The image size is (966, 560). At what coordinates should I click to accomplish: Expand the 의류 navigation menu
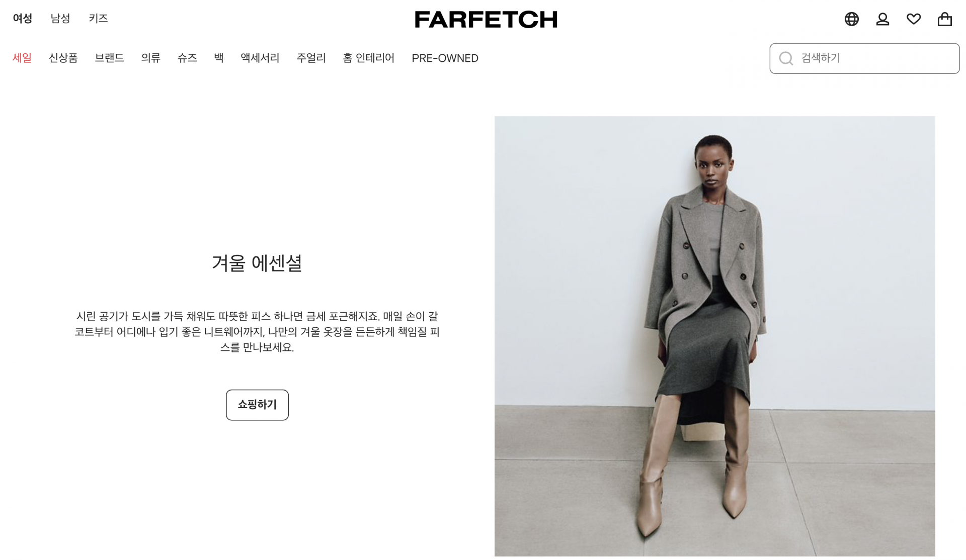(x=150, y=58)
